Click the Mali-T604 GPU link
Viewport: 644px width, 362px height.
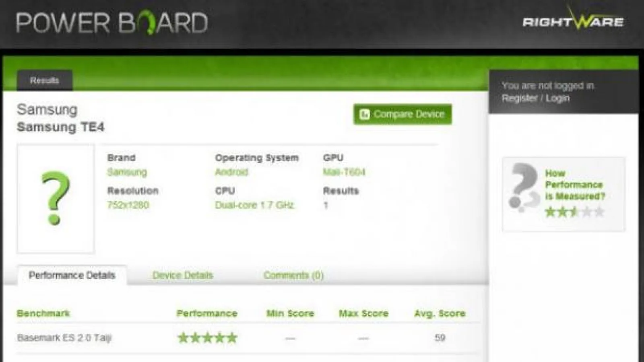click(x=344, y=172)
